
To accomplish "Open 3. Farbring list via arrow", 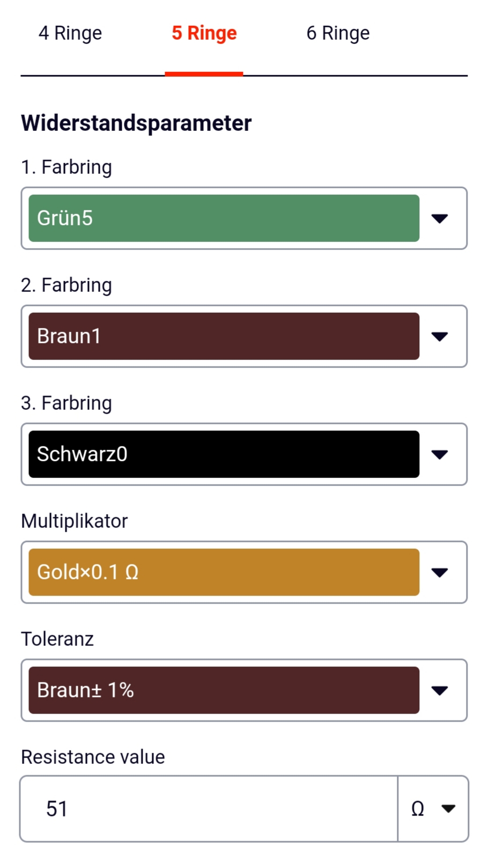I will [440, 454].
